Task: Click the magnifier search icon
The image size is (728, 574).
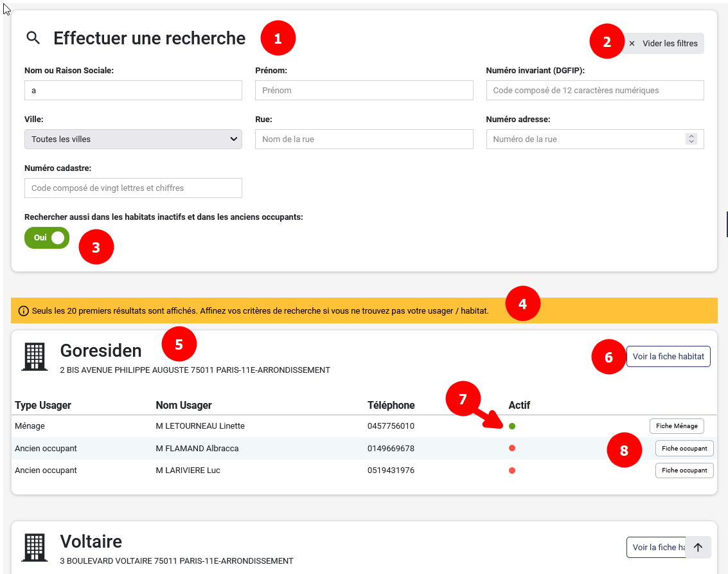Action: coord(33,37)
